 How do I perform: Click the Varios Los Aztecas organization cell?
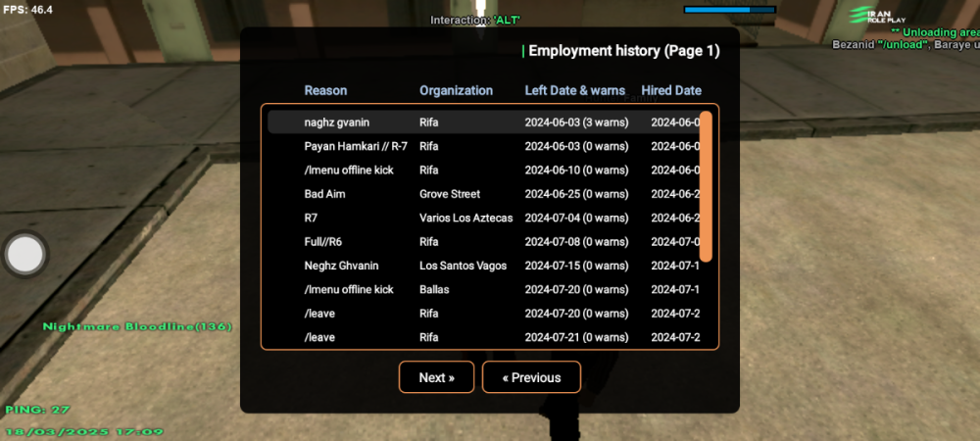tap(466, 218)
